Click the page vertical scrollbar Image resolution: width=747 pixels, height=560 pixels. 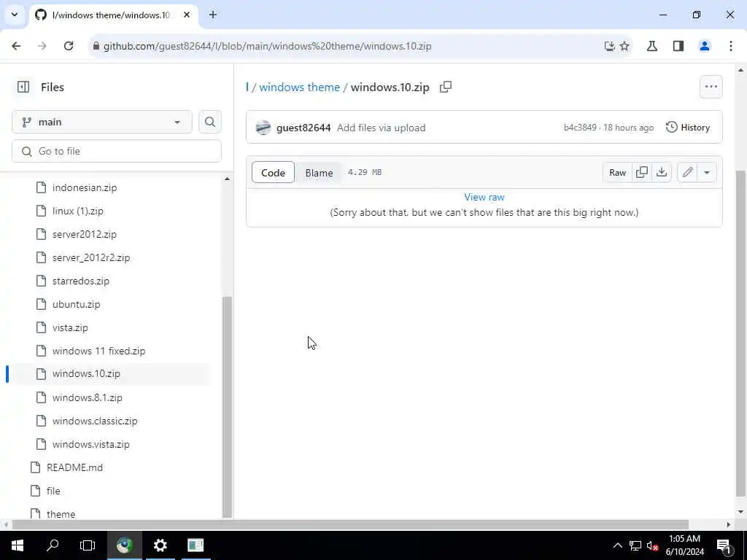pyautogui.click(x=740, y=333)
